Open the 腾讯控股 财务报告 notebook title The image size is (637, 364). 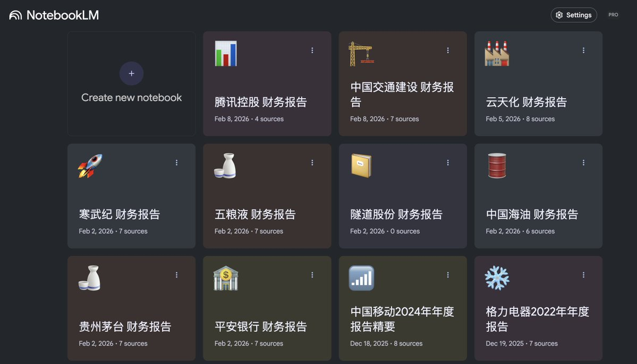[x=260, y=102]
